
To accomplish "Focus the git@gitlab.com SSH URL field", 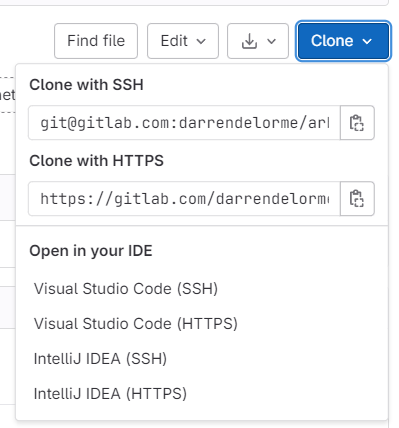I will tap(184, 123).
